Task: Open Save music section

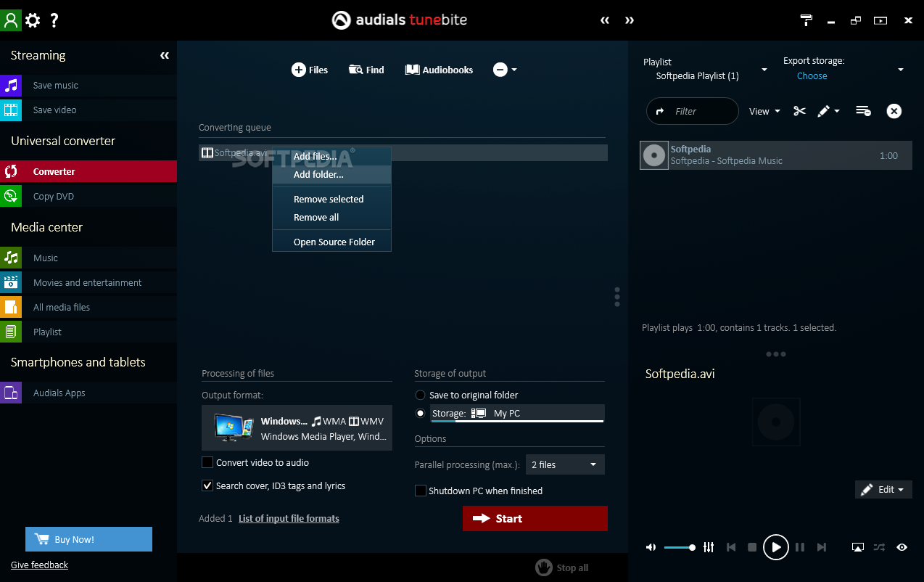Action: pos(88,86)
